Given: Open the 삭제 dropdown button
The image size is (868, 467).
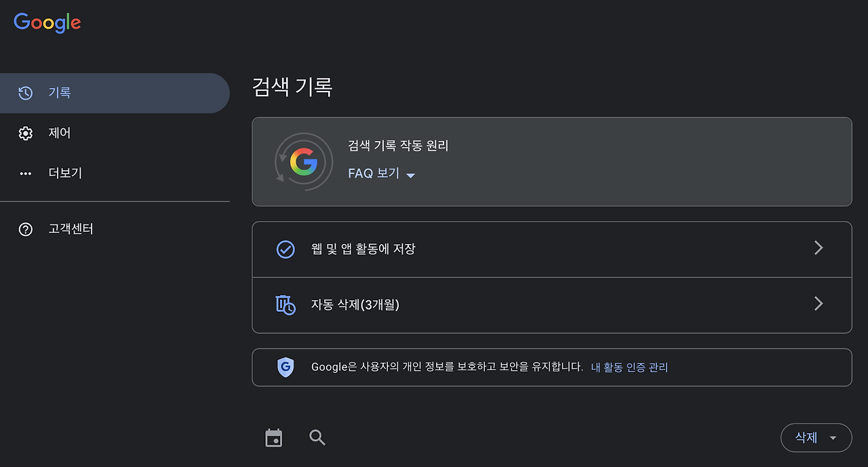Looking at the screenshot, I should 816,438.
